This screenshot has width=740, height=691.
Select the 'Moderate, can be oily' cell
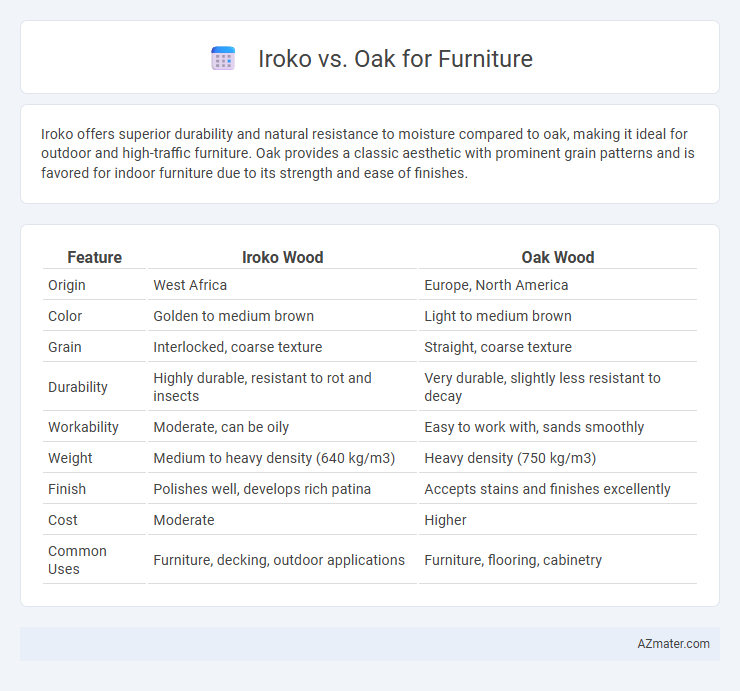pyautogui.click(x=221, y=427)
